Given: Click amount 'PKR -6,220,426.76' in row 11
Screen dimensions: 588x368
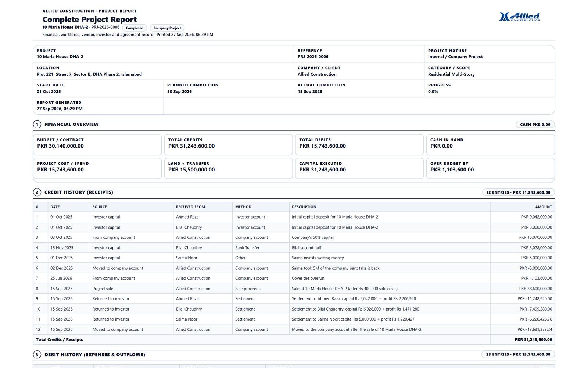Looking at the screenshot, I should click(x=536, y=319).
